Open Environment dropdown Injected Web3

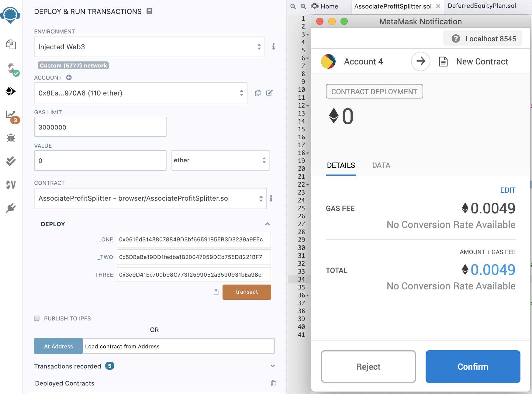150,47
